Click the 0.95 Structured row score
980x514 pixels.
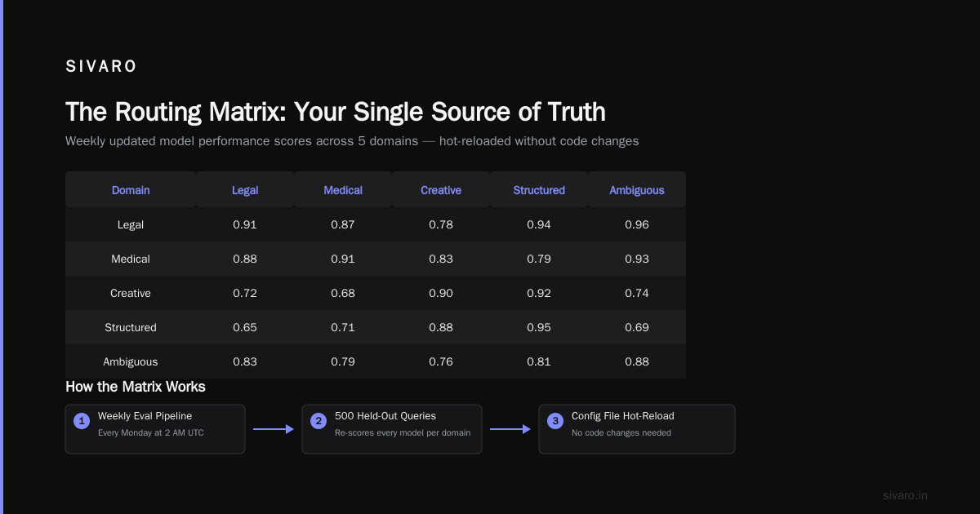click(539, 327)
